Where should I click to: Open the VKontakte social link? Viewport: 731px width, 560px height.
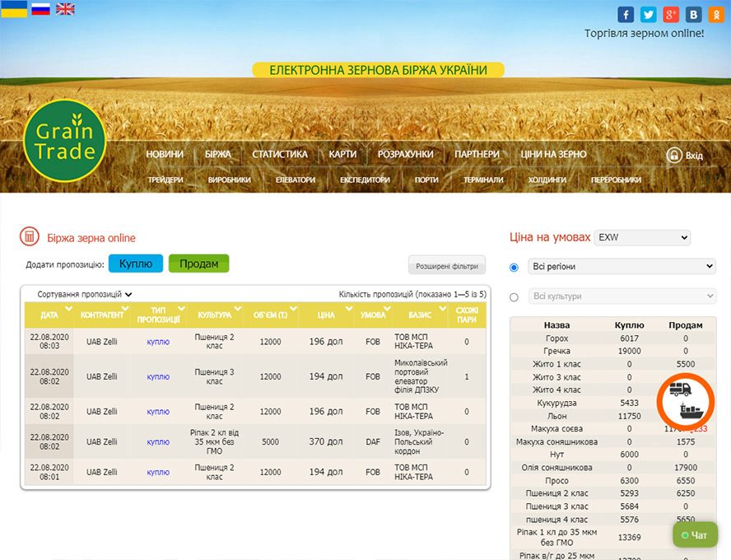tap(693, 15)
